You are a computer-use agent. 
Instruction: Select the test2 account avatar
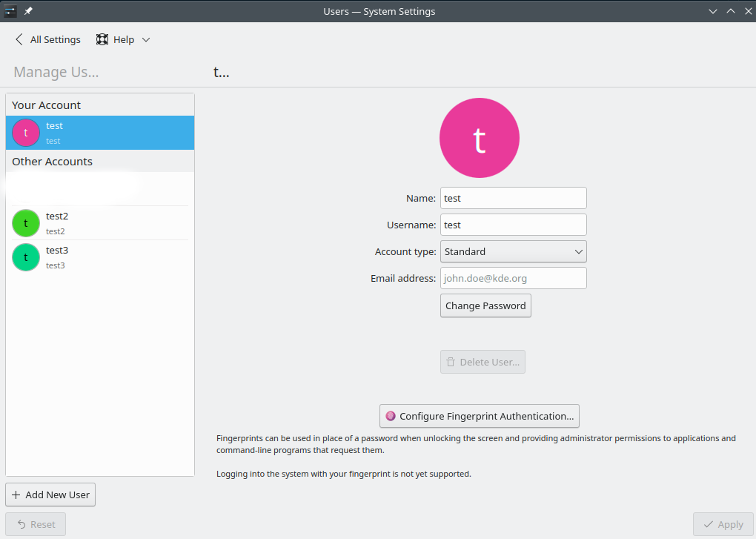(x=25, y=222)
